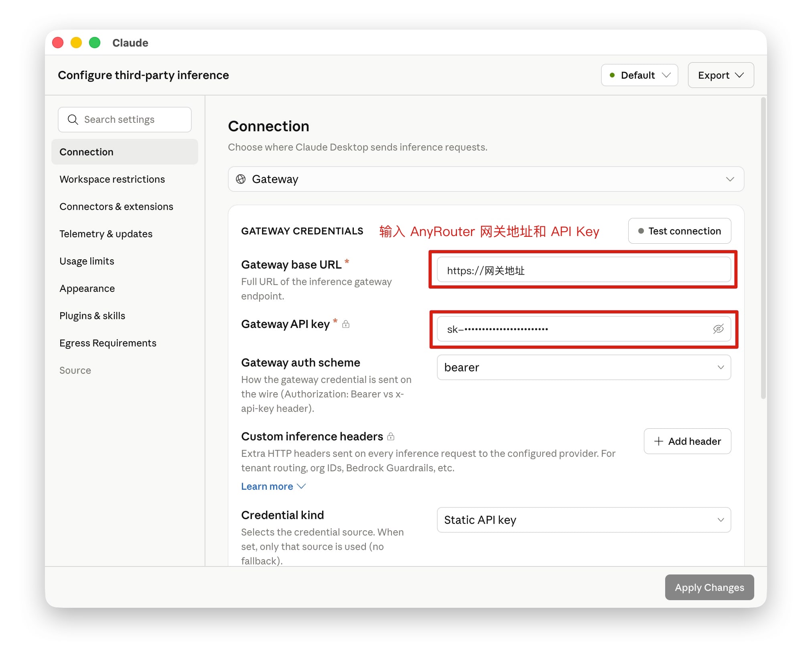The image size is (812, 668).
Task: Click the search magnifier icon
Action: click(73, 120)
